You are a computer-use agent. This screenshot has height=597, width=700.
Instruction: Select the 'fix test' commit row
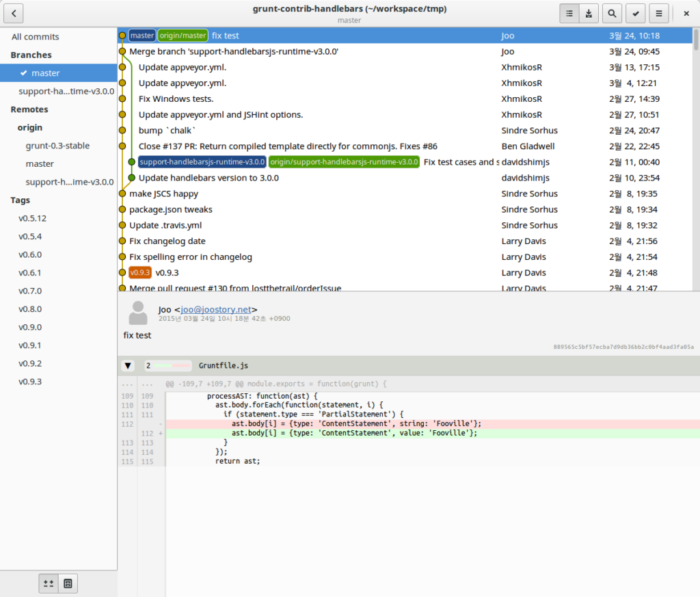405,36
